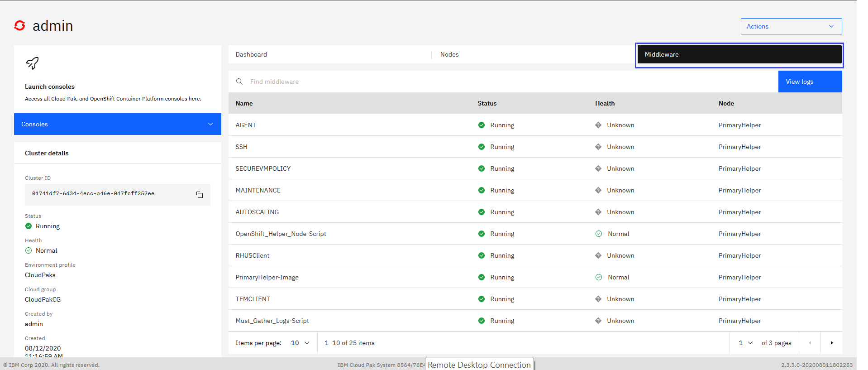Image resolution: width=868 pixels, height=370 pixels.
Task: Click the Unknown health diamond icon for SSH
Action: [x=598, y=147]
